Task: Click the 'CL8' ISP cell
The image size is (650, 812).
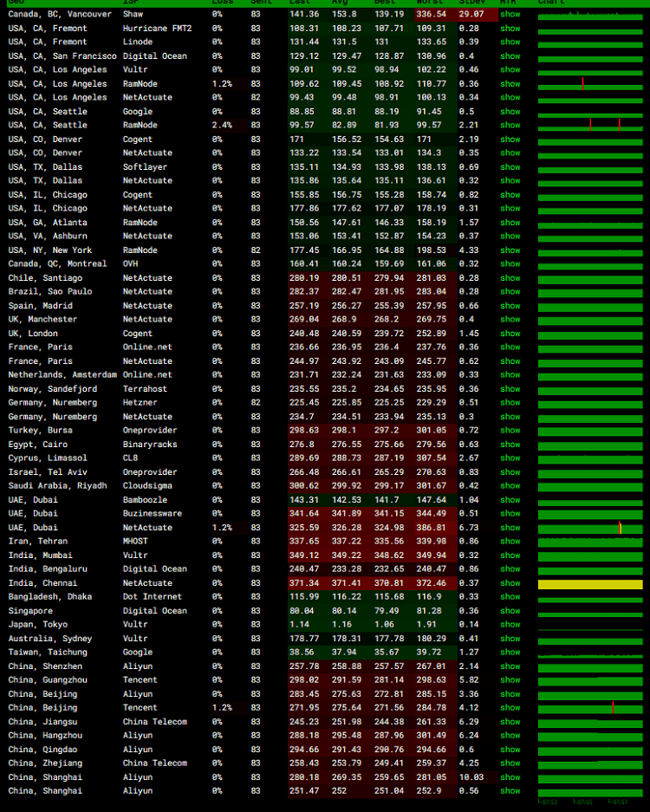Action: point(130,458)
